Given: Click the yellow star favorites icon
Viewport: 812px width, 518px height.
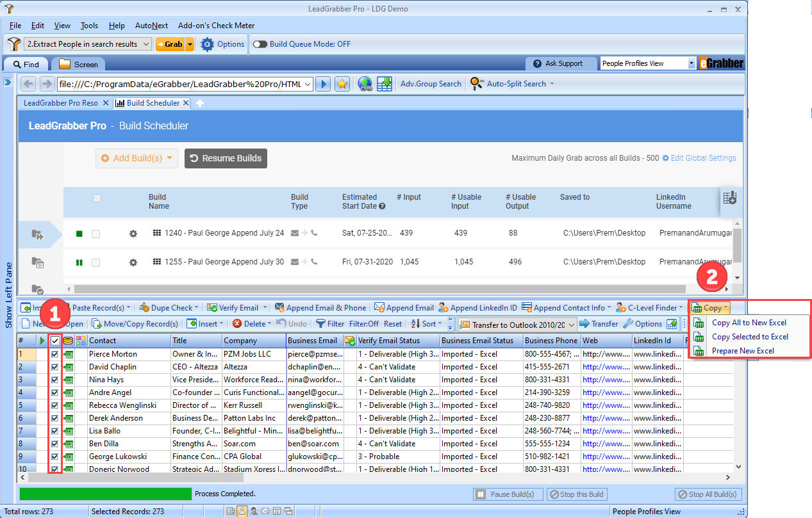Looking at the screenshot, I should pyautogui.click(x=342, y=84).
